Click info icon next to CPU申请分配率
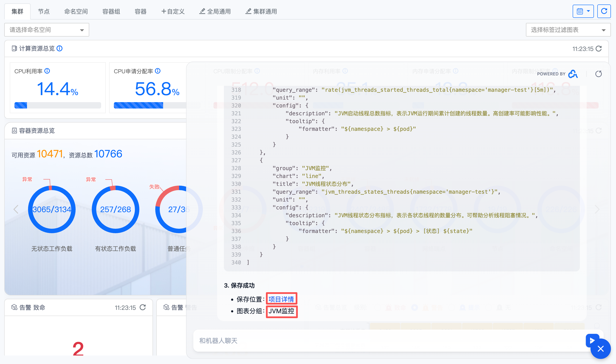The height and width of the screenshot is (364, 616). click(x=158, y=71)
